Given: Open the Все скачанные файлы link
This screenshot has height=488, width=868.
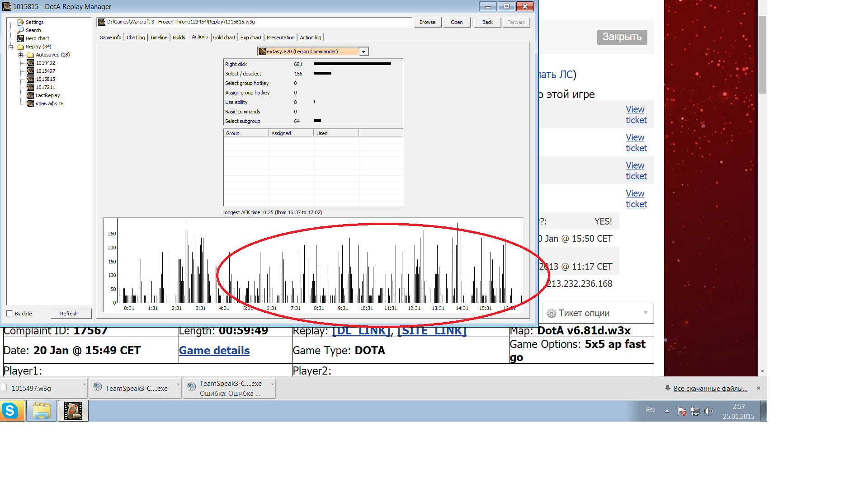Looking at the screenshot, I should (710, 389).
